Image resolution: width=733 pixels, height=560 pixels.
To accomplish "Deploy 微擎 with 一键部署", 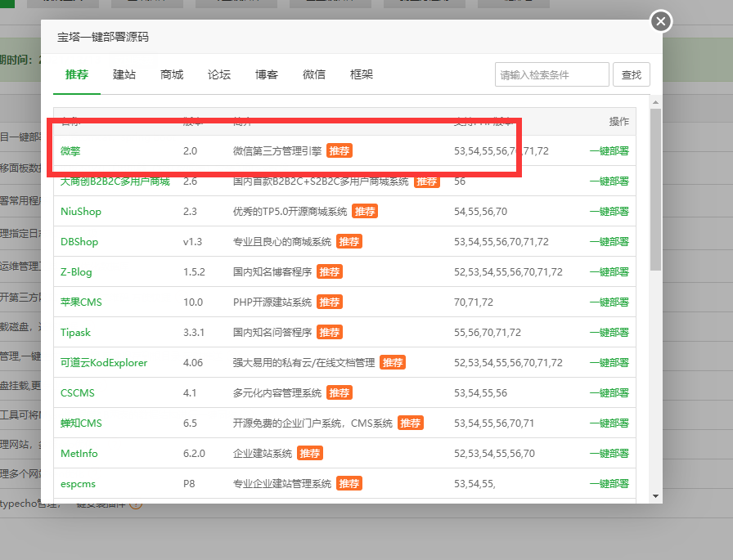I will (x=609, y=151).
